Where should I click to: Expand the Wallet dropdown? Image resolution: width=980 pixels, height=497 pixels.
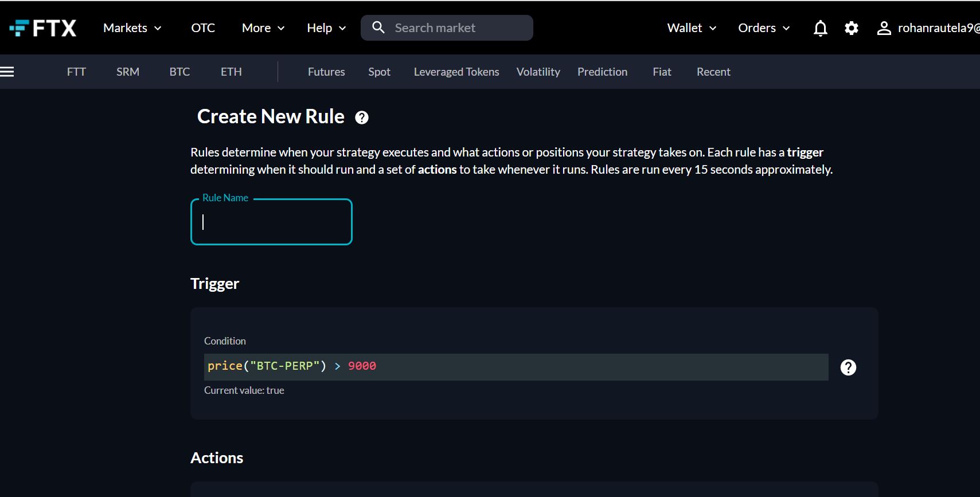(x=692, y=28)
